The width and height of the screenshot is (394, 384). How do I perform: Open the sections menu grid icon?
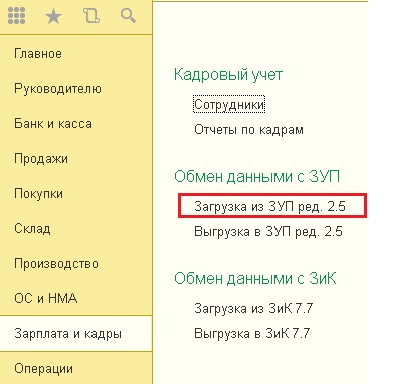pyautogui.click(x=16, y=16)
